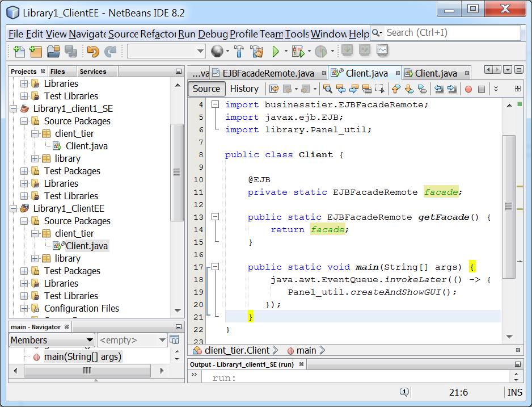Screen dimensions: 532x407
Task: Minimize the Projects panel
Action: (x=179, y=72)
